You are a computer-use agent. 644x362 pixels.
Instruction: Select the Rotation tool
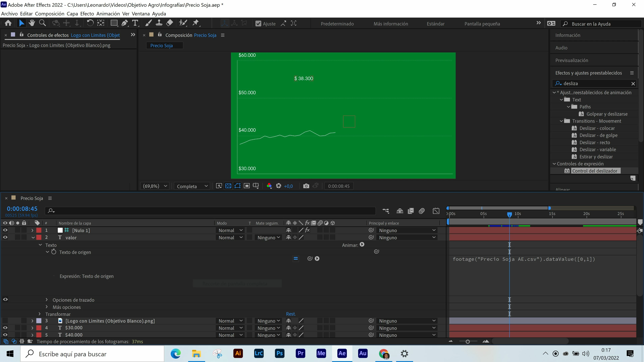point(90,23)
